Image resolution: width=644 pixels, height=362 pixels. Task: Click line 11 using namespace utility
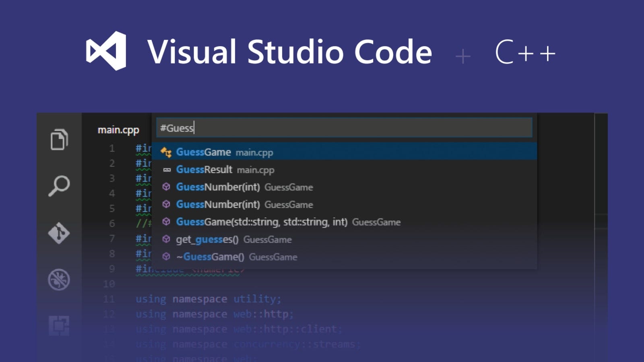[208, 299]
